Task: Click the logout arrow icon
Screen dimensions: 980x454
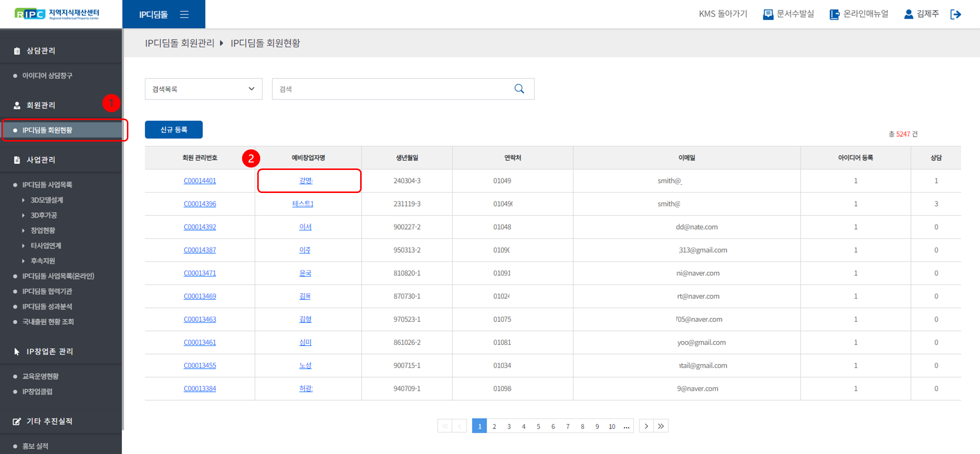Action: click(x=955, y=14)
